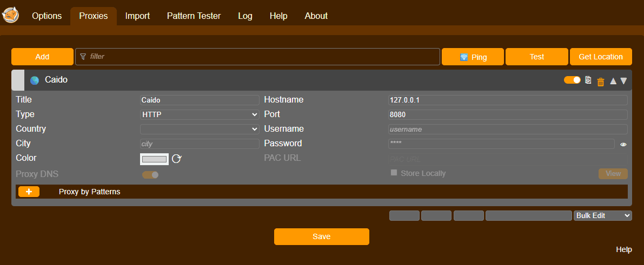Image resolution: width=644 pixels, height=265 pixels.
Task: Add a pattern with the plus button
Action: pyautogui.click(x=29, y=192)
